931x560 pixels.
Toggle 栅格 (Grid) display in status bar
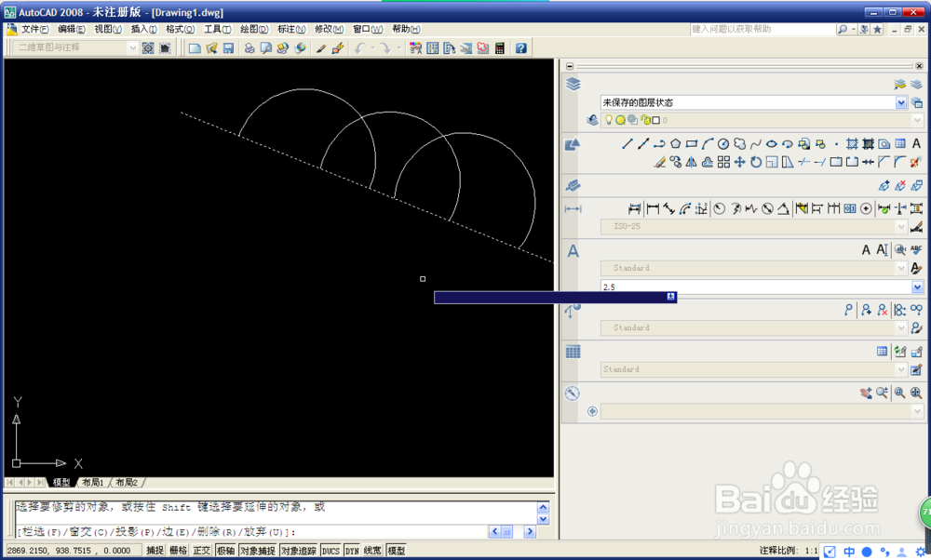(178, 551)
